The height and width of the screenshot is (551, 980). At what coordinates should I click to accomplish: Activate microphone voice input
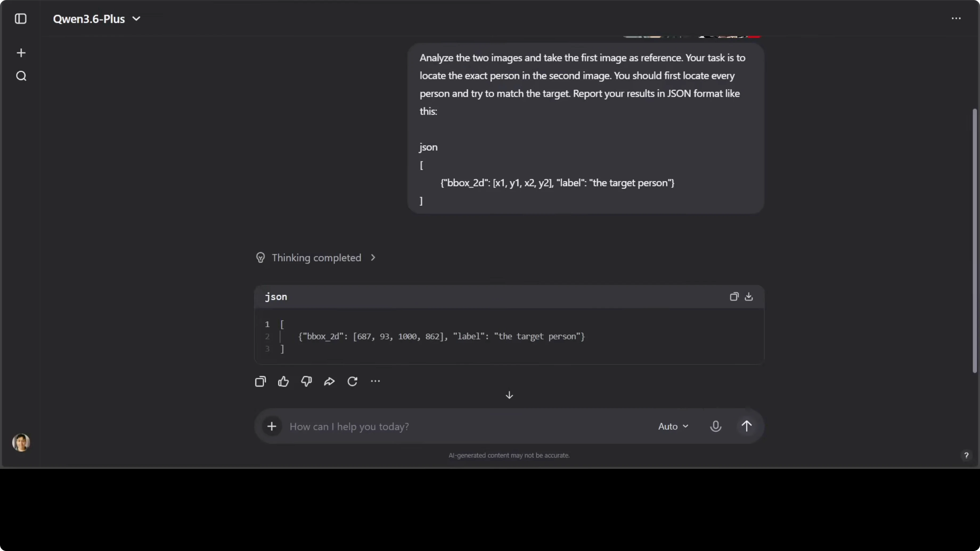[716, 426]
